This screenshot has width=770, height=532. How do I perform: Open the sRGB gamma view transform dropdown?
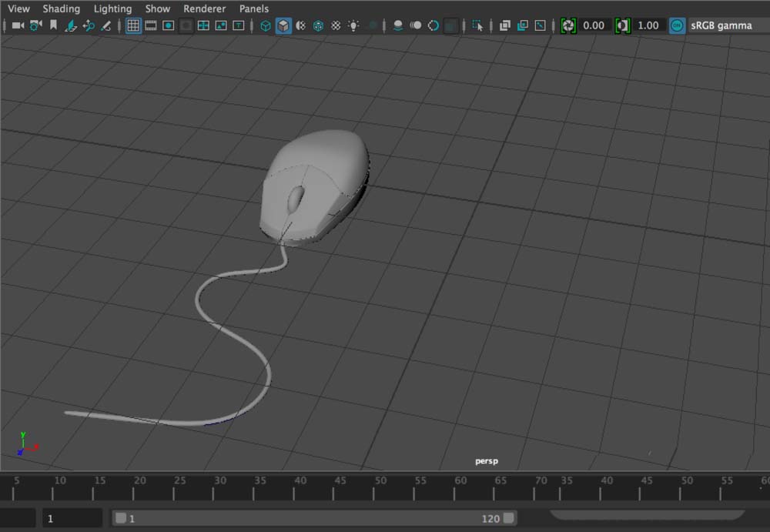[721, 25]
